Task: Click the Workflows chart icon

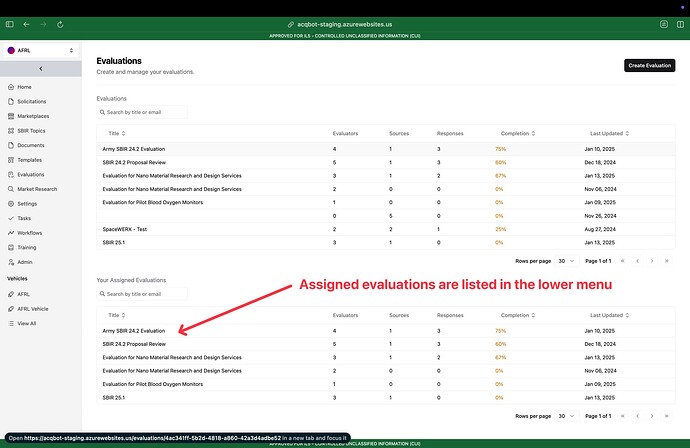Action: coord(11,233)
